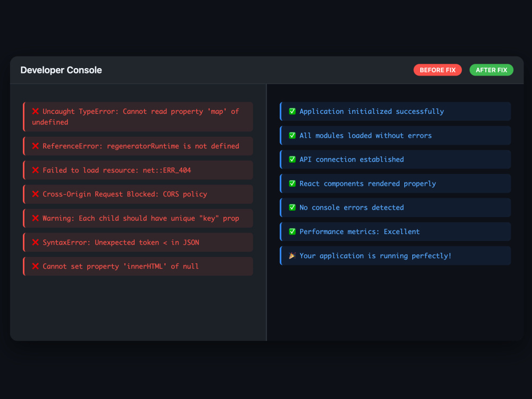Click red X icon beside ReferenceError message
532x399 pixels.
[35, 146]
